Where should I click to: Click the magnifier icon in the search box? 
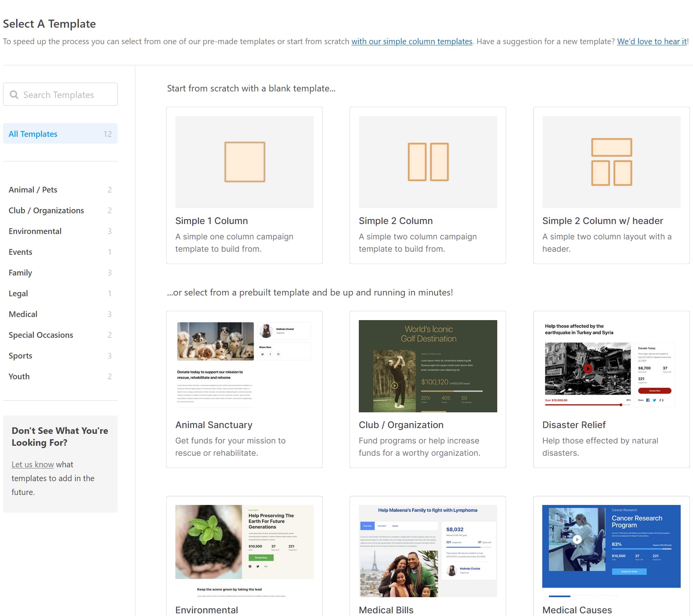(x=15, y=94)
